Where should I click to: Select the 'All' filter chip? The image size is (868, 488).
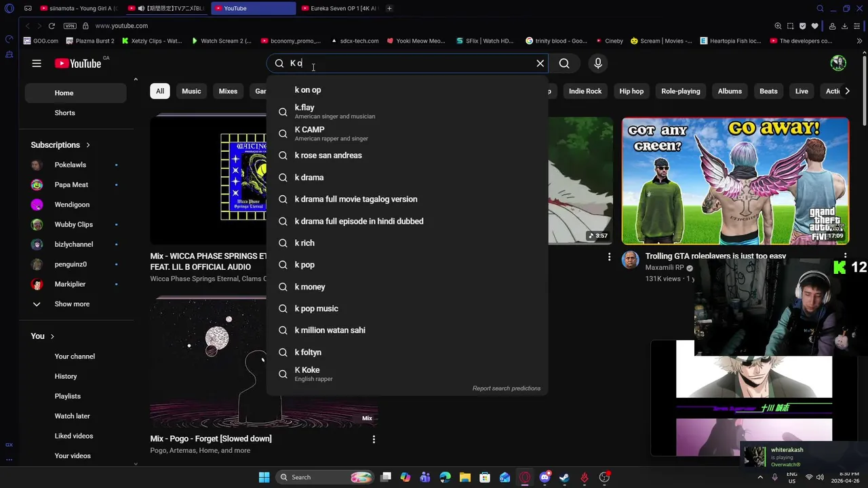click(160, 91)
